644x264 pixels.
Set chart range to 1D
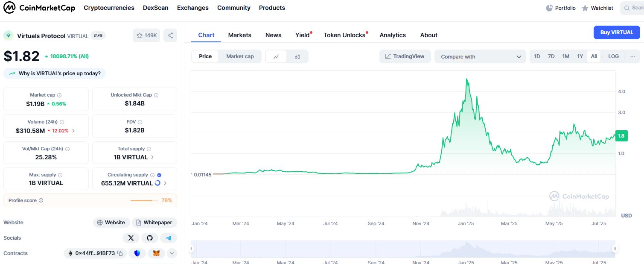[x=537, y=56]
